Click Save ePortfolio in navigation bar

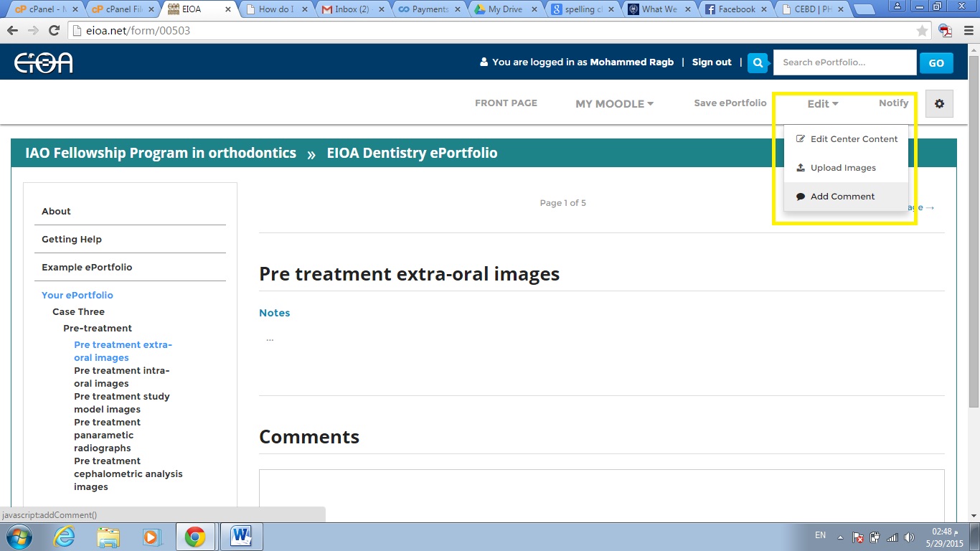(x=730, y=103)
